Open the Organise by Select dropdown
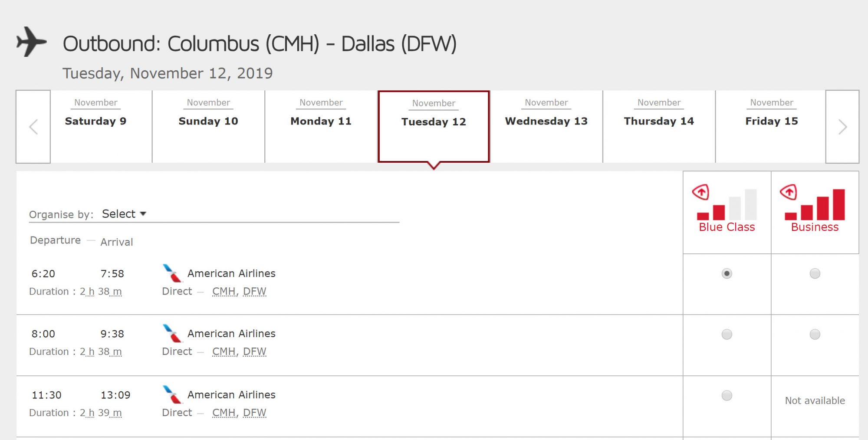 (x=124, y=214)
